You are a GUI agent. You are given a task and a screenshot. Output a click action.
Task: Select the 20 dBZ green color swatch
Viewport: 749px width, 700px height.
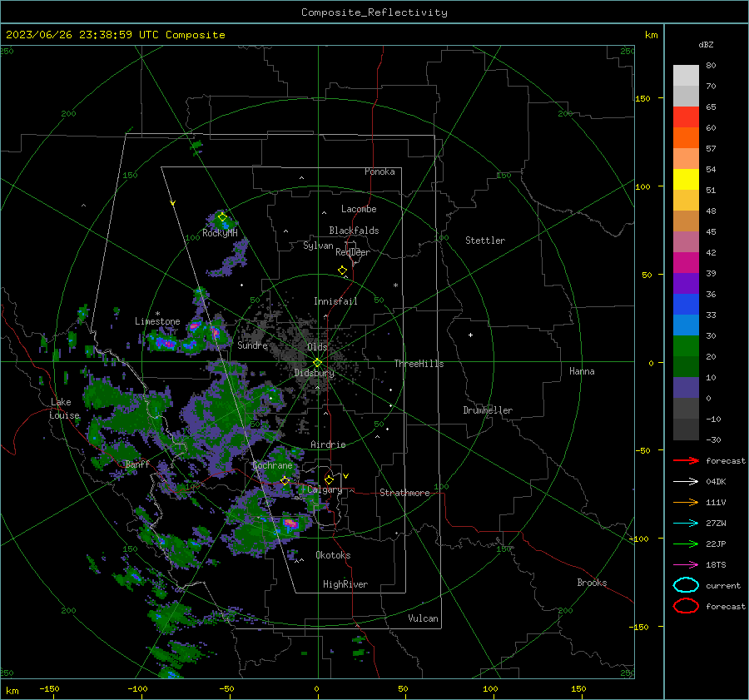point(686,346)
